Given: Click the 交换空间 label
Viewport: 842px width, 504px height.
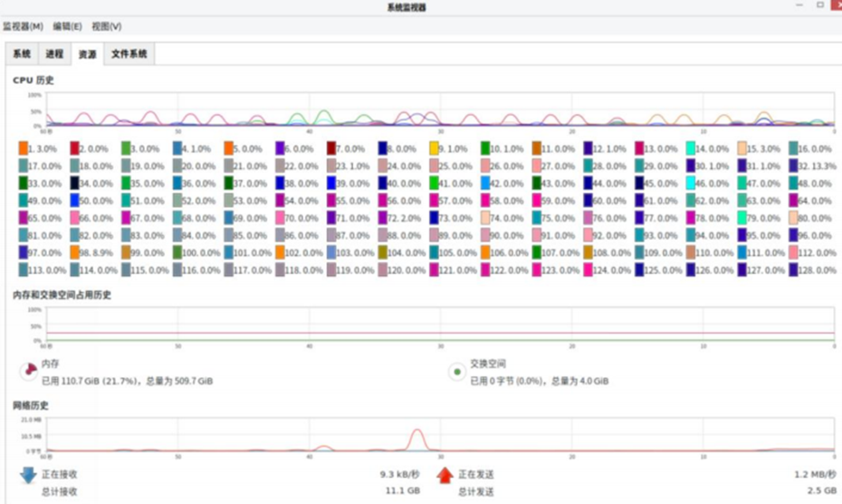Looking at the screenshot, I should (x=488, y=364).
